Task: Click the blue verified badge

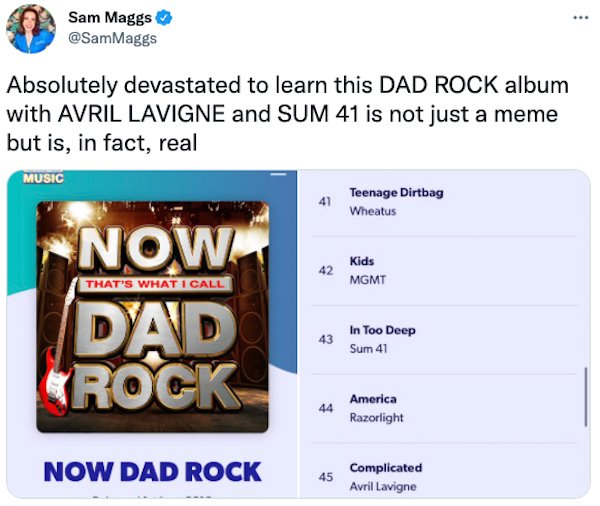Action: [164, 18]
